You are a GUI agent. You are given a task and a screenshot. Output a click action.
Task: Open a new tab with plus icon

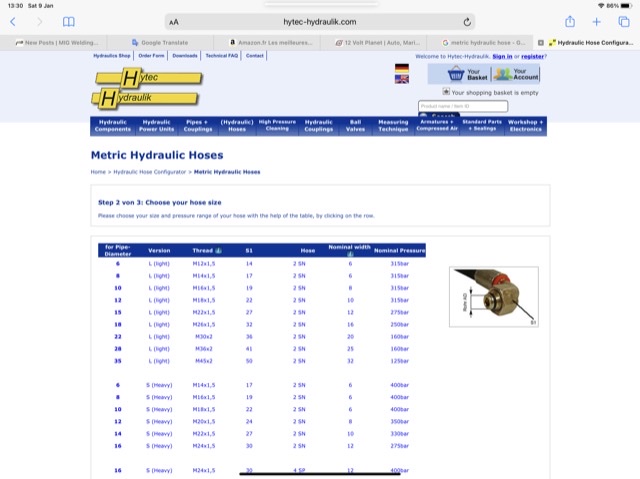596,22
